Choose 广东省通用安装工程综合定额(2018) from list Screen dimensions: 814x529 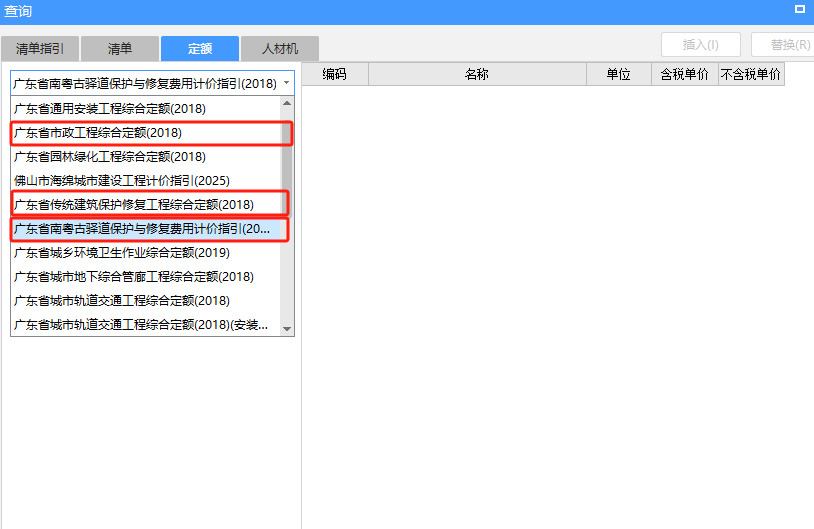[x=146, y=108]
